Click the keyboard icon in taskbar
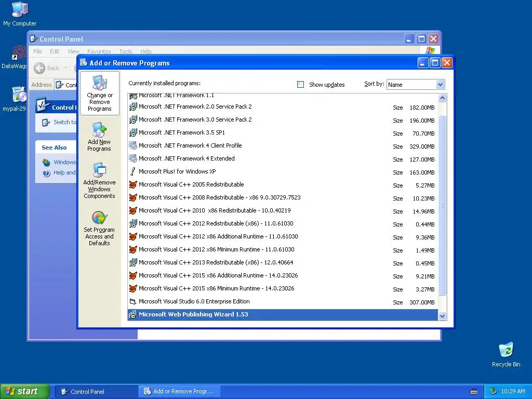Screen dimensions: 532x399 coord(474,392)
